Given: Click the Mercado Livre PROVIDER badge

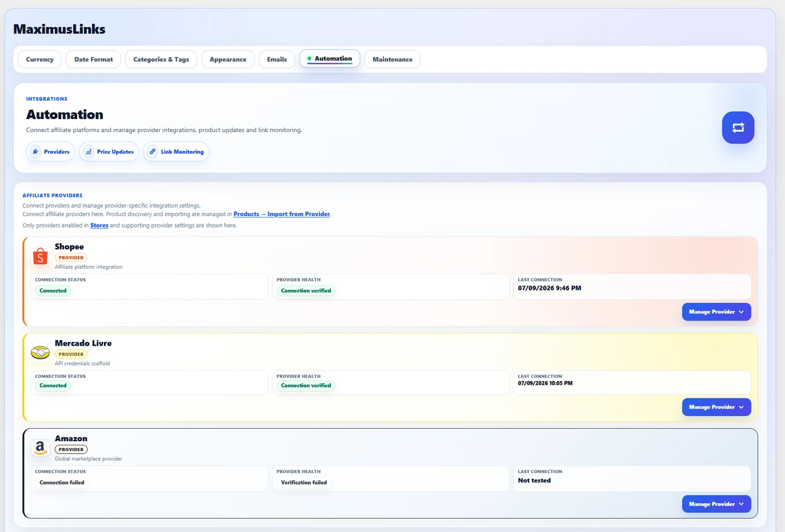Looking at the screenshot, I should (71, 354).
